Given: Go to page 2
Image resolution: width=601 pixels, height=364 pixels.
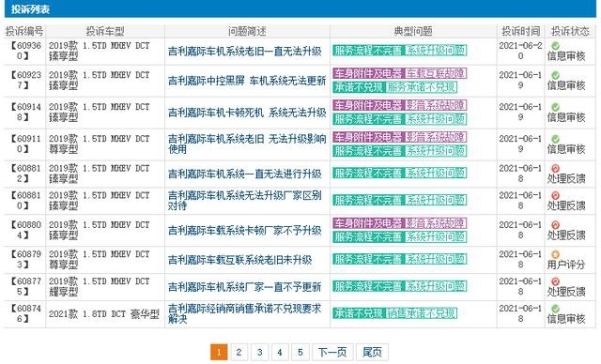Looking at the screenshot, I should point(239,352).
